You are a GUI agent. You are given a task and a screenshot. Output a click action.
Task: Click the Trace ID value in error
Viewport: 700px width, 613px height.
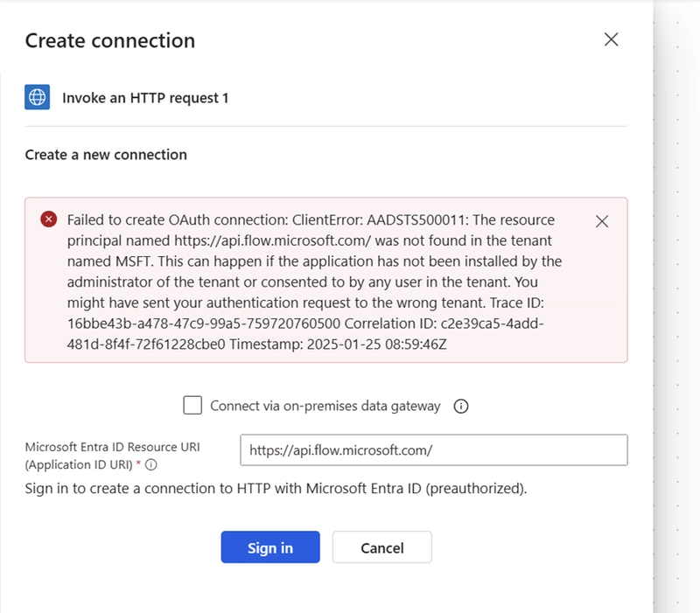tap(204, 324)
